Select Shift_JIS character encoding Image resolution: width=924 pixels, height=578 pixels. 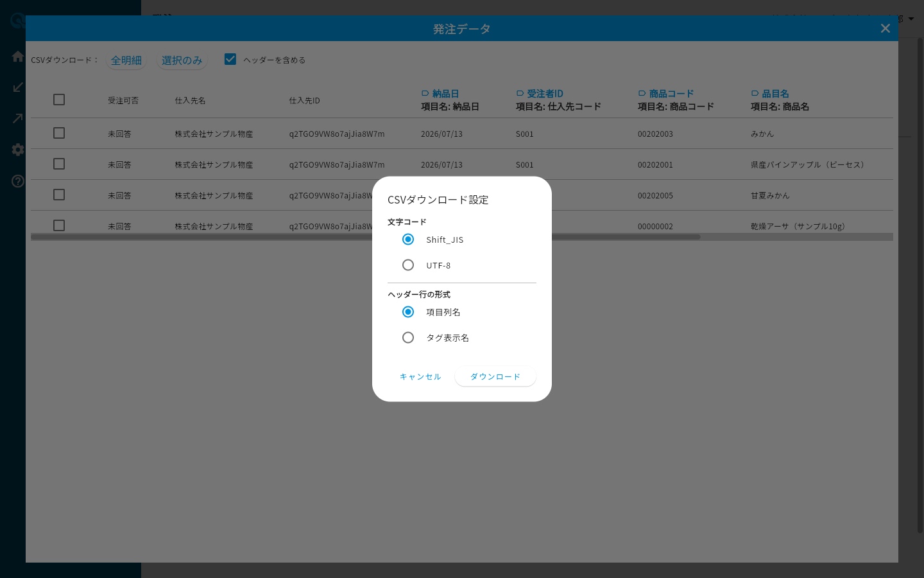click(x=408, y=239)
